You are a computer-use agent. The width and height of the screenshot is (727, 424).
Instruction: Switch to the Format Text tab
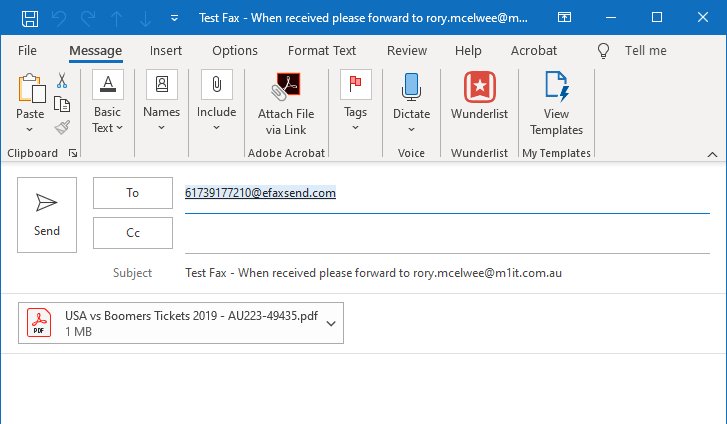[x=322, y=51]
